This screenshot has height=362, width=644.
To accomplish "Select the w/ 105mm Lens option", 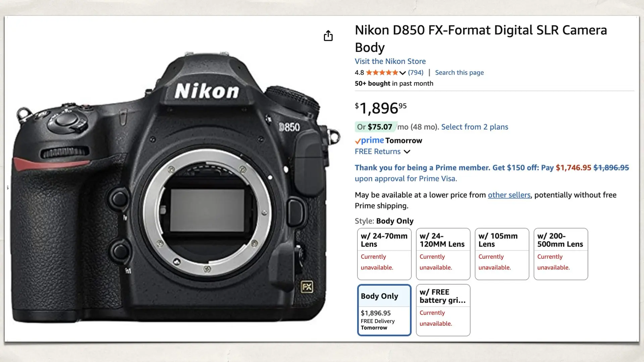I will click(x=502, y=254).
